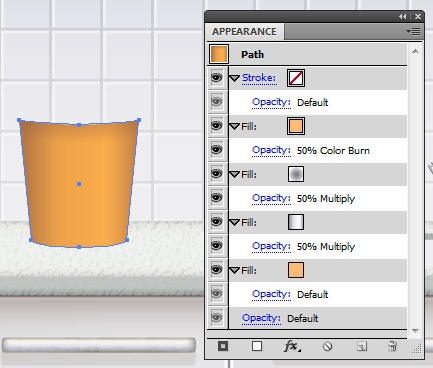The image size is (433, 368).
Task: Click the top orange Fill swatch
Action: (x=296, y=126)
